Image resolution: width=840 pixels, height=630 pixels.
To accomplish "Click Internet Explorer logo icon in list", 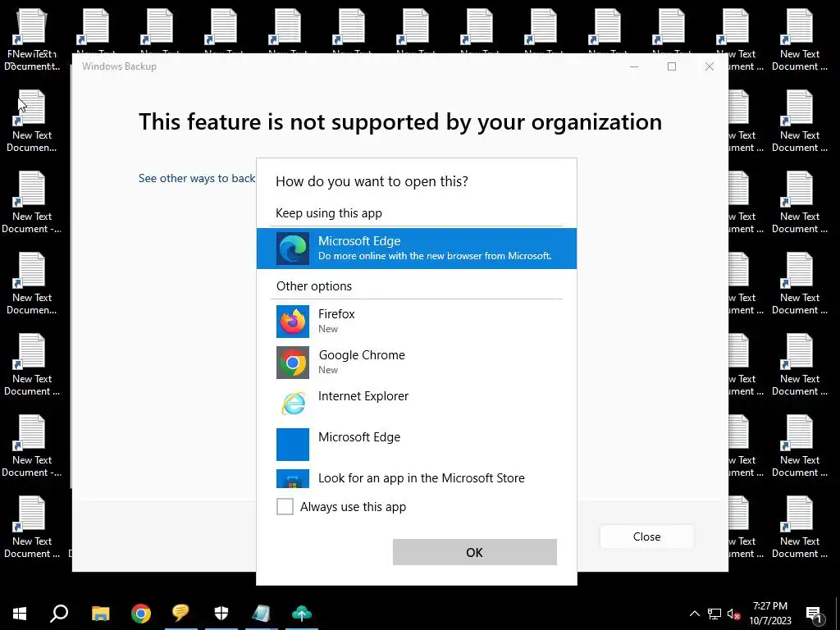I will [293, 403].
